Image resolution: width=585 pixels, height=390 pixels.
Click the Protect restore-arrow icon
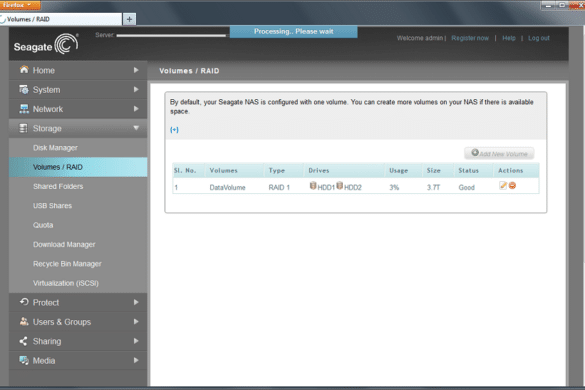click(x=24, y=302)
